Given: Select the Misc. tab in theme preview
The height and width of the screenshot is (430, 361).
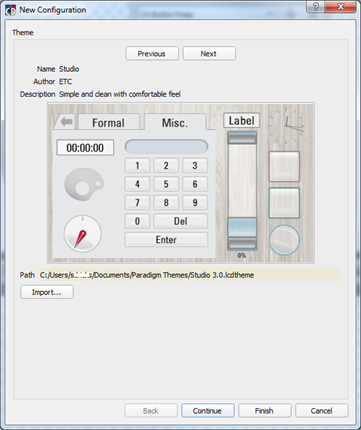Looking at the screenshot, I should coord(175,123).
